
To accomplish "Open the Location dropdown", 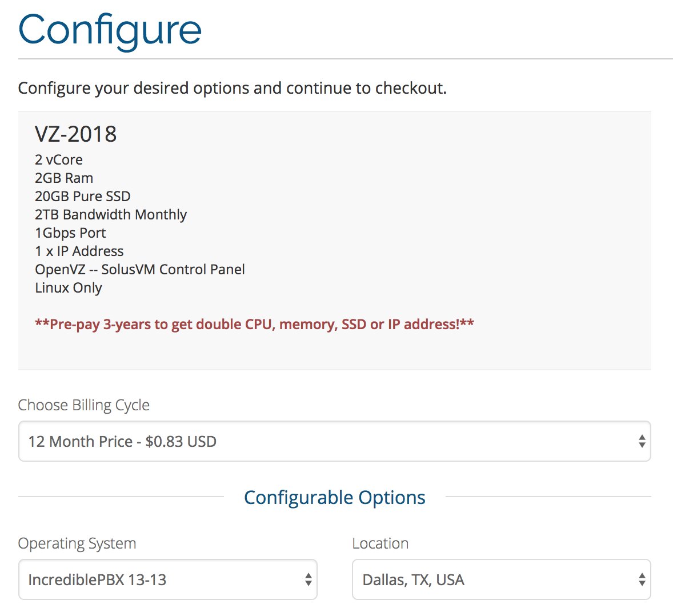I will pyautogui.click(x=501, y=579).
